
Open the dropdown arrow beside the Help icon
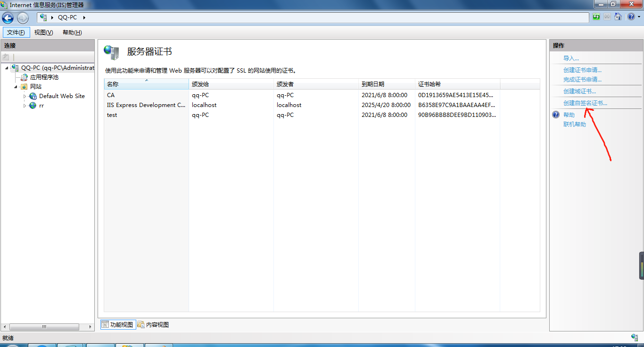coord(638,17)
